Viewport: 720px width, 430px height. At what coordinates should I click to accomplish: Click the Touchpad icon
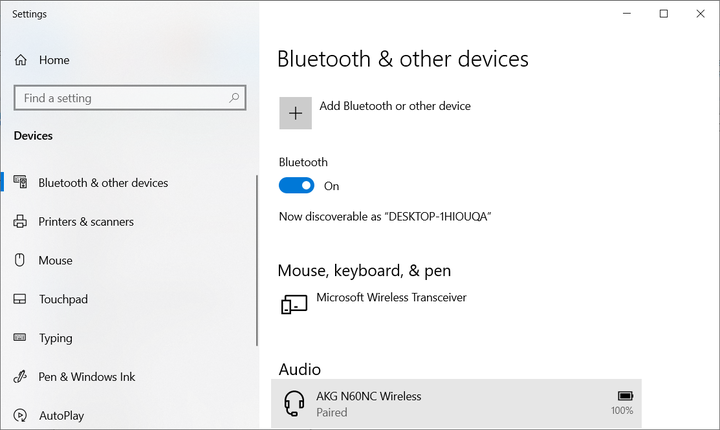(x=20, y=299)
